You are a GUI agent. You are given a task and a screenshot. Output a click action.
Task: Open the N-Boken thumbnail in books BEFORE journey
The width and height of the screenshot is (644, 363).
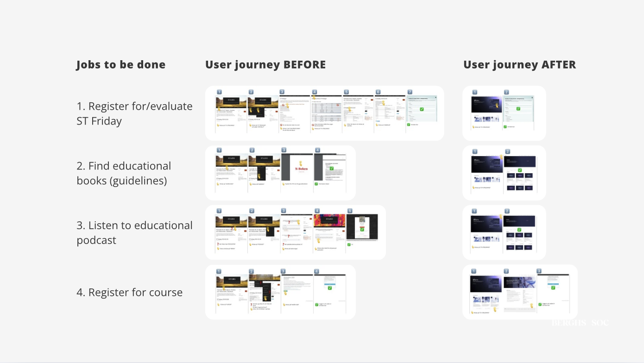point(297,167)
